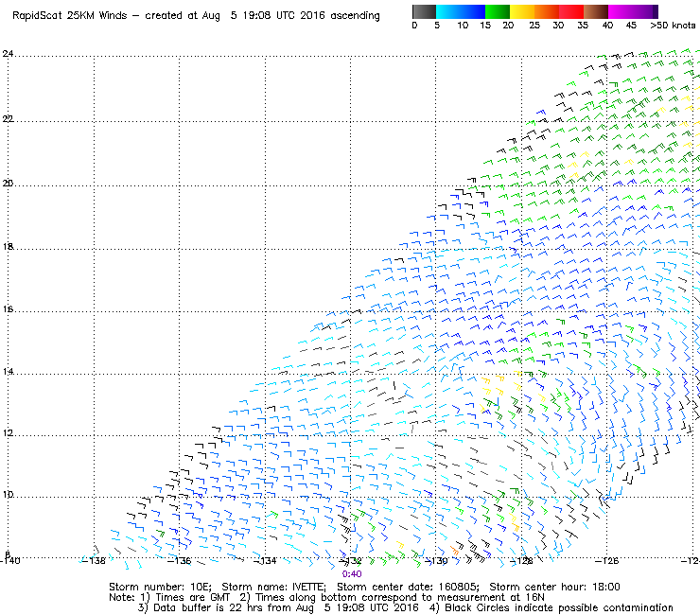Click the red 30–35 knots legend segment
This screenshot has width=700, height=615.
pos(571,11)
